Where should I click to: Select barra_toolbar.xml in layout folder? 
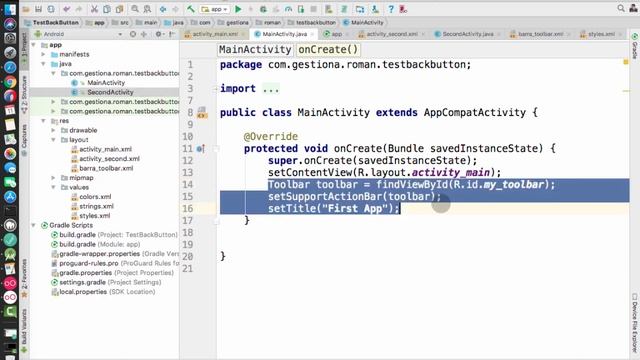106,168
